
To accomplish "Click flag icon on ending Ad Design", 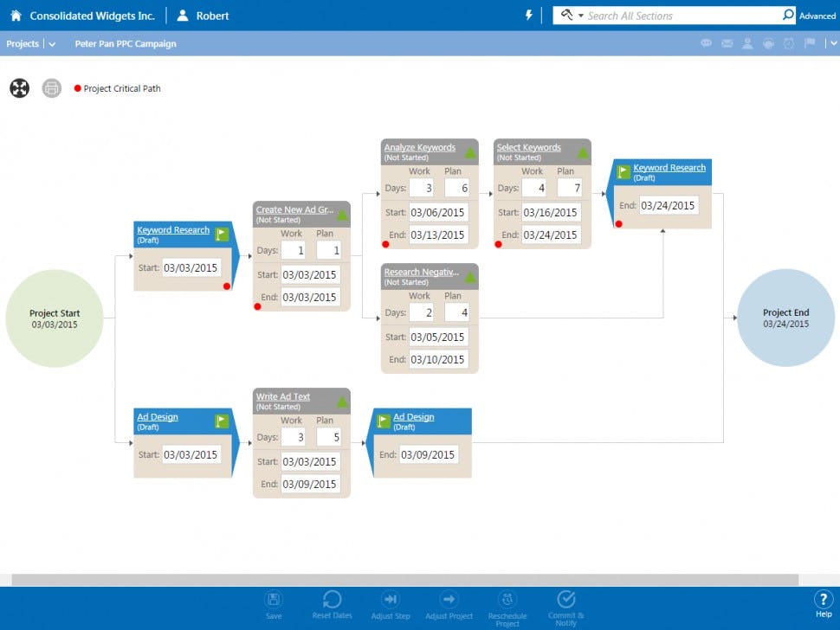I will tap(383, 421).
